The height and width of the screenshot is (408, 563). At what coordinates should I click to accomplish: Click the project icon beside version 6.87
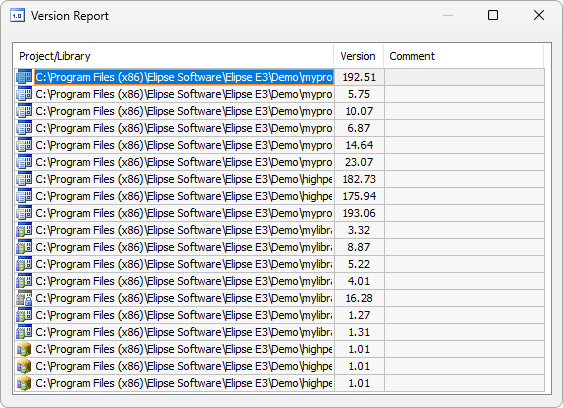[x=24, y=128]
